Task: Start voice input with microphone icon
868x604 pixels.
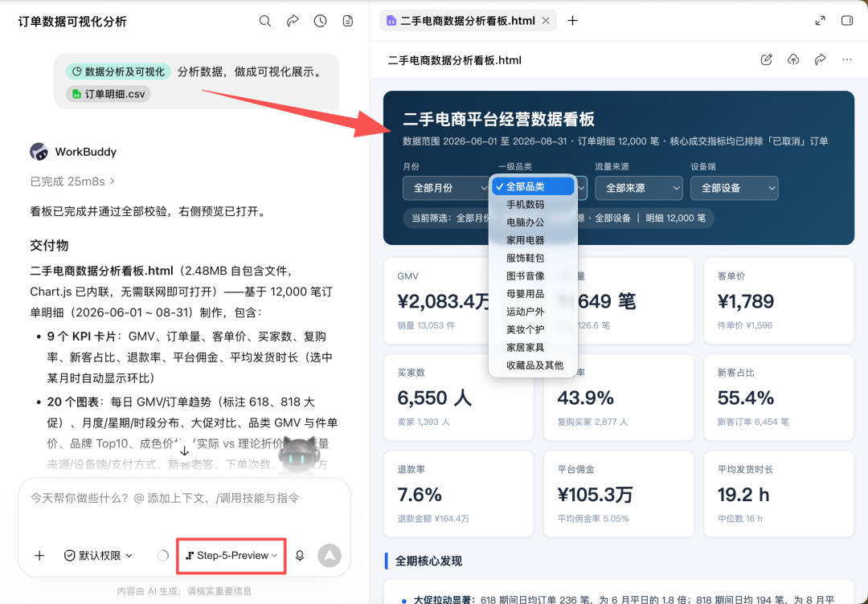Action: click(300, 555)
